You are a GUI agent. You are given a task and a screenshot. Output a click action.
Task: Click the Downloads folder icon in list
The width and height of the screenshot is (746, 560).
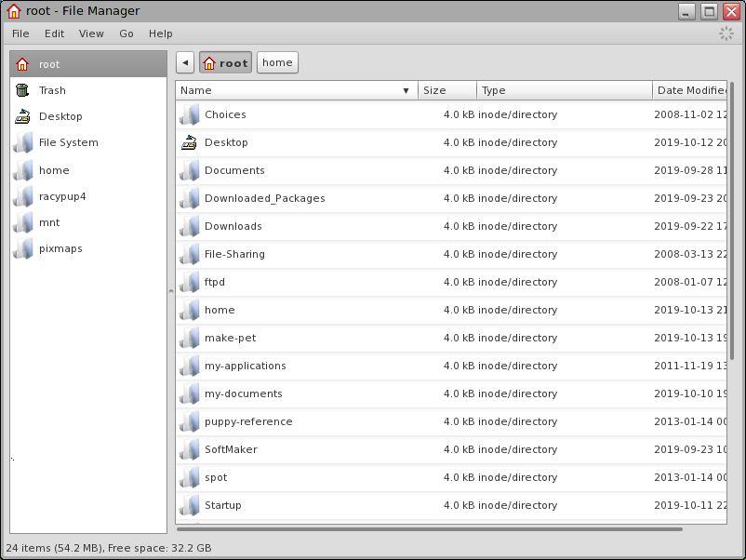[190, 226]
